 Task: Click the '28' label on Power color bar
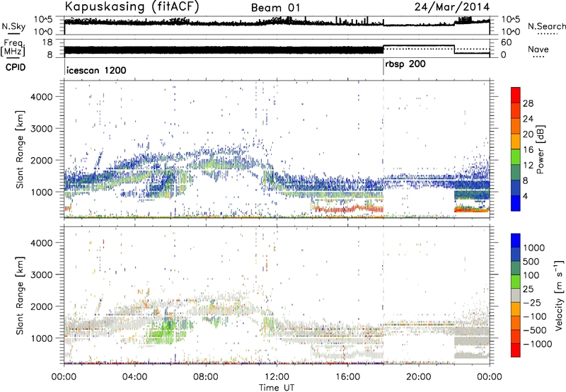click(x=528, y=103)
